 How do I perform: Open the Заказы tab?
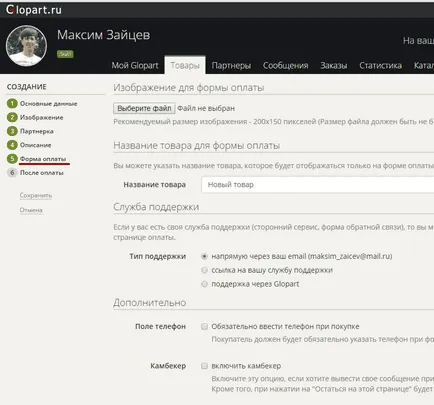coord(334,65)
